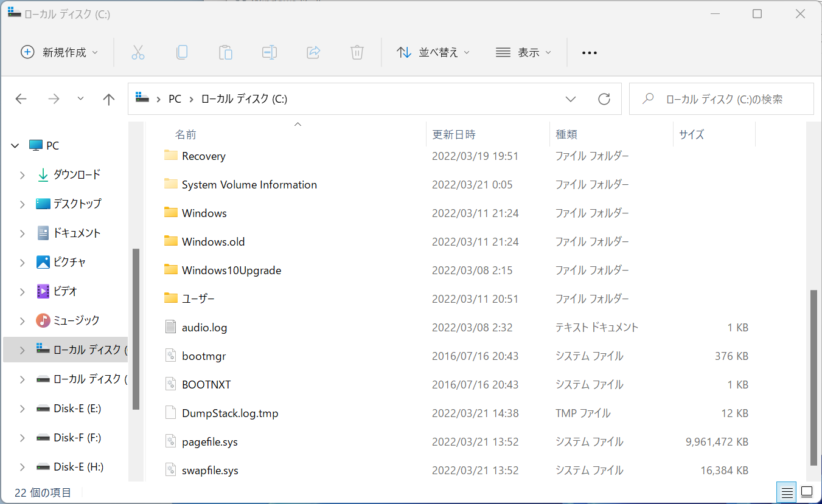Click the Pictures (ピクチャ) sidebar icon
The image size is (822, 504).
(x=43, y=262)
